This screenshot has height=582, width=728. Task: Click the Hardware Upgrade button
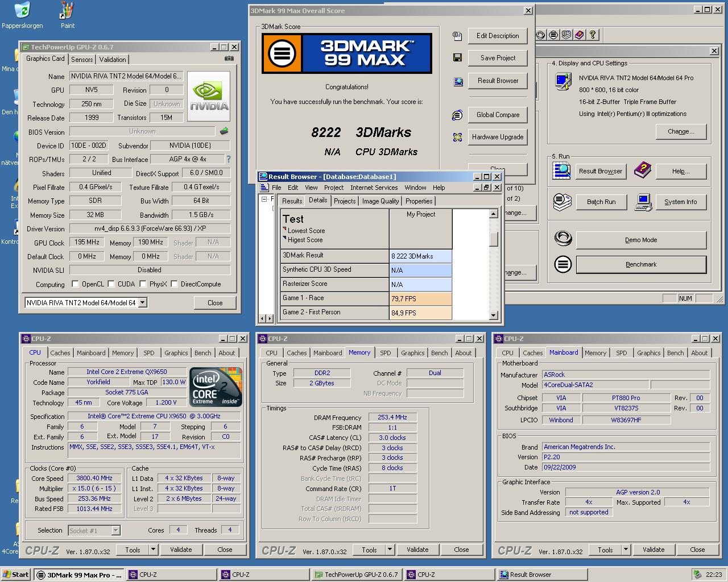click(x=498, y=137)
